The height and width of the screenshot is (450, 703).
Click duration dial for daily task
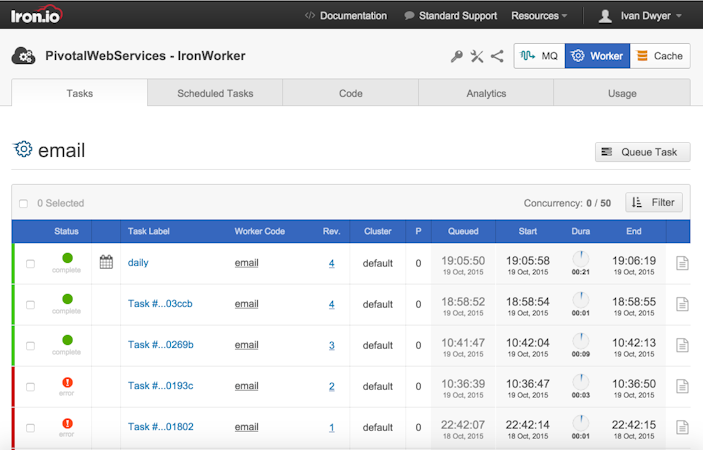coord(581,258)
